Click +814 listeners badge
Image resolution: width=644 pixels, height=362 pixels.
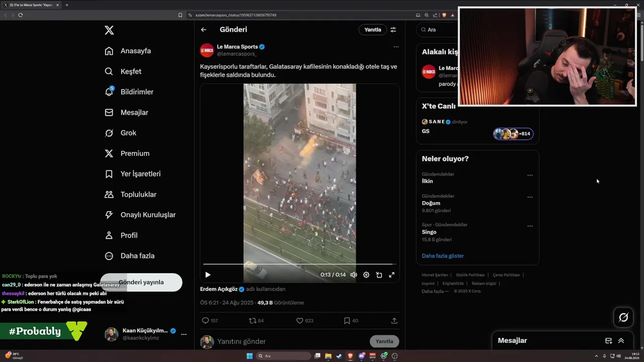point(513,134)
